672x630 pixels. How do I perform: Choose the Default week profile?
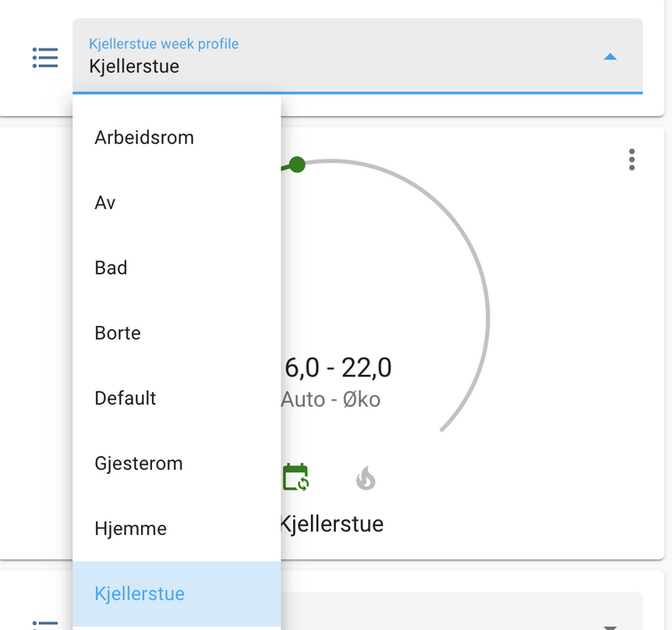[126, 398]
